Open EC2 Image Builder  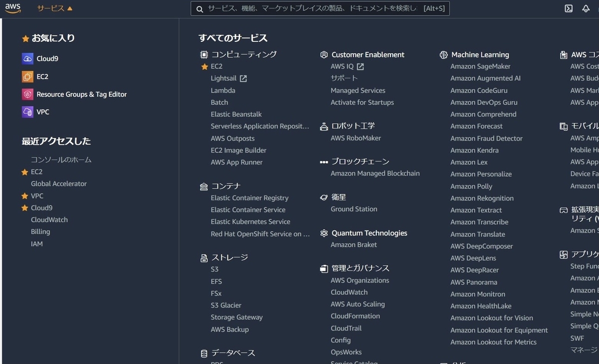pos(239,151)
